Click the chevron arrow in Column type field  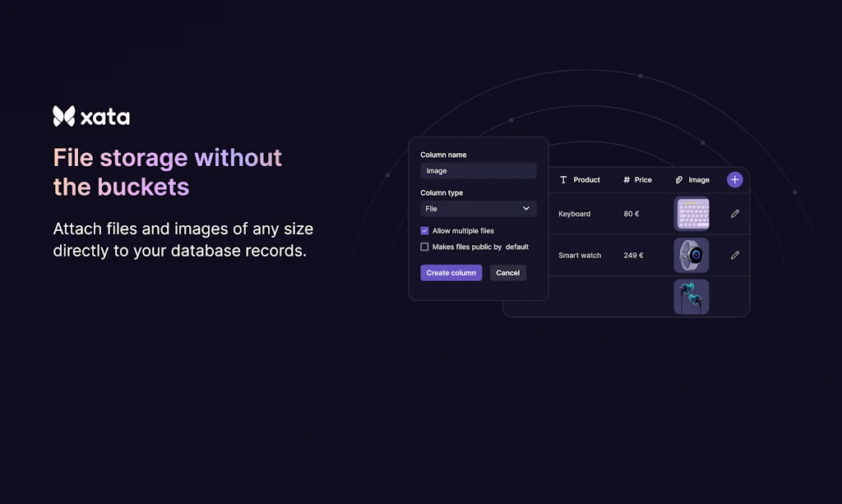tap(526, 209)
